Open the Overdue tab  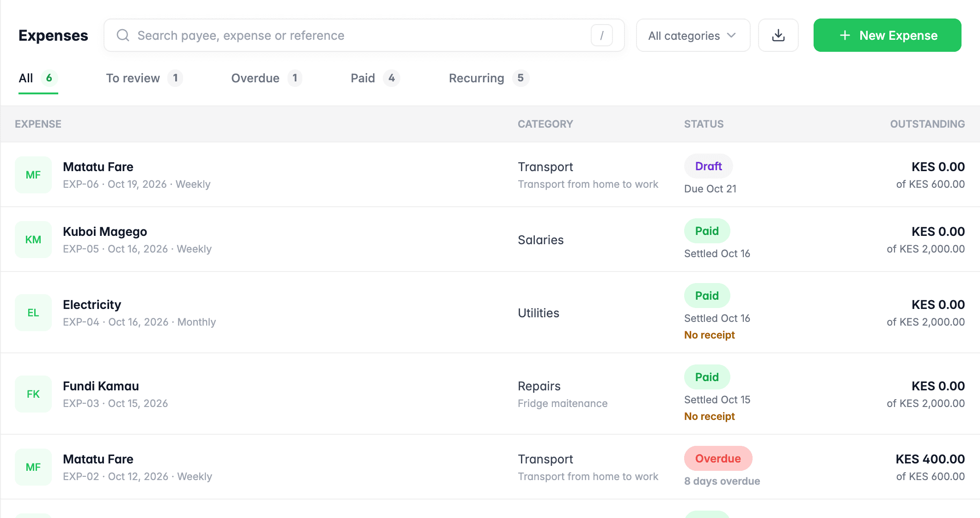[267, 78]
